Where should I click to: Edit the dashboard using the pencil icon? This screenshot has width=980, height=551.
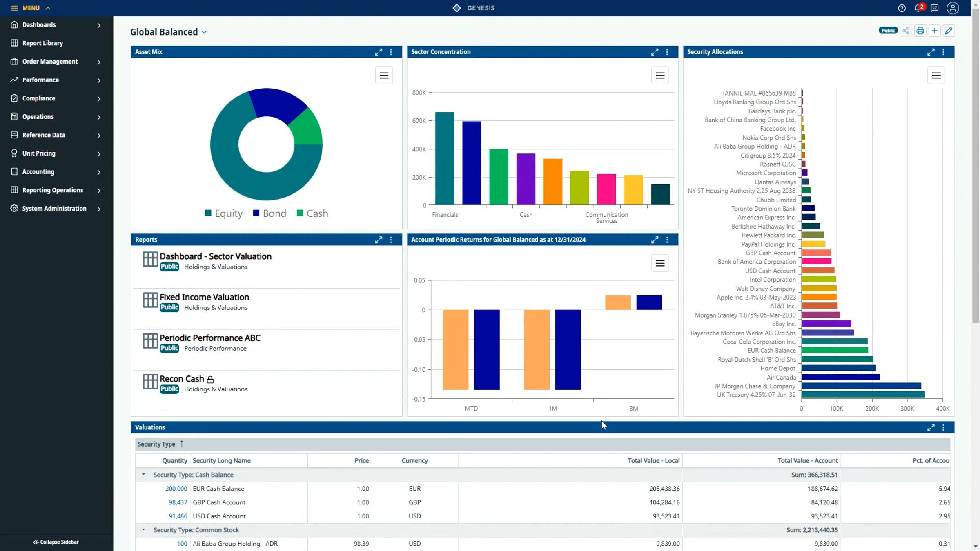[x=949, y=31]
